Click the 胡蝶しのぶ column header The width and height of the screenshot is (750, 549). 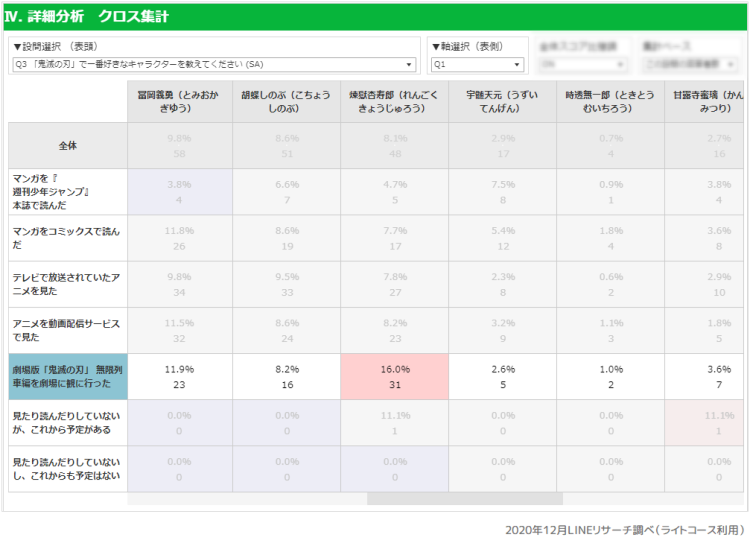[x=285, y=100]
